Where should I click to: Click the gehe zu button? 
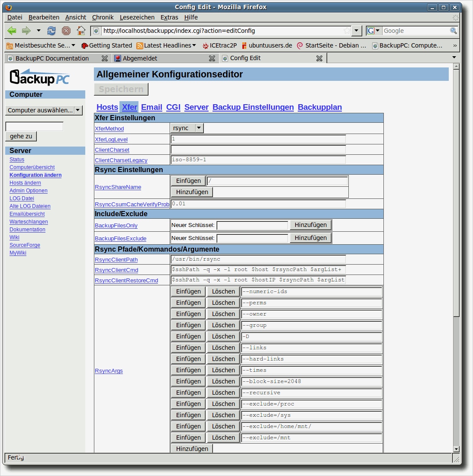[21, 136]
